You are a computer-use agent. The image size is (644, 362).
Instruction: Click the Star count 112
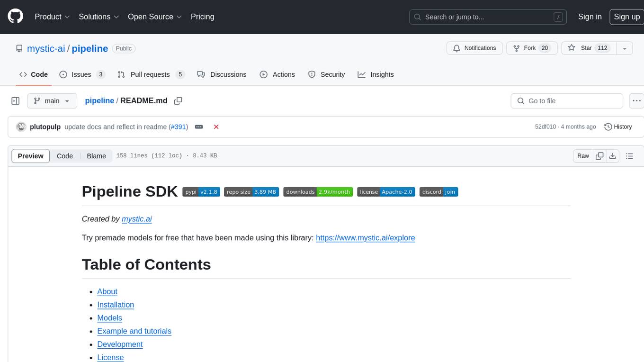click(x=602, y=48)
